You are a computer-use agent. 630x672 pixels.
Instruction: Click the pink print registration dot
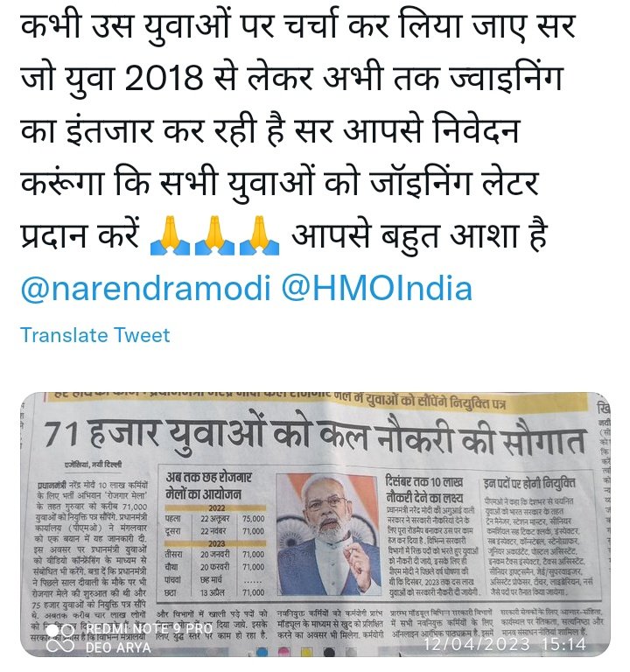click(x=283, y=653)
